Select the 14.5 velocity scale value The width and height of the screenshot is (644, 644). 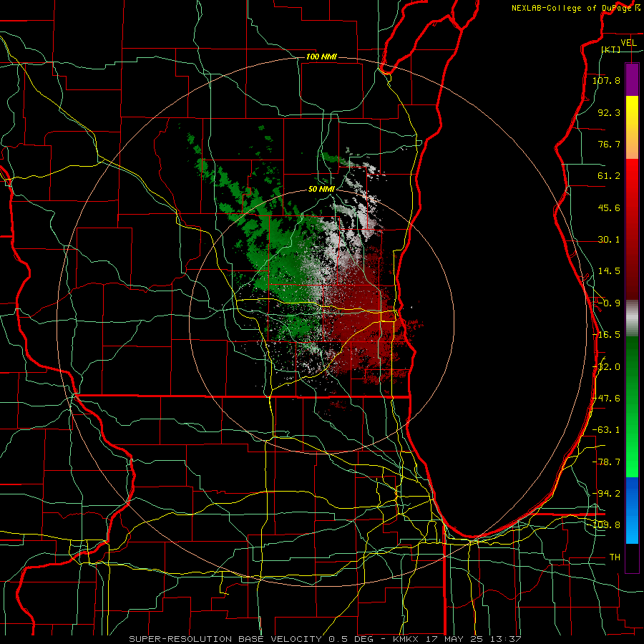[x=609, y=271]
